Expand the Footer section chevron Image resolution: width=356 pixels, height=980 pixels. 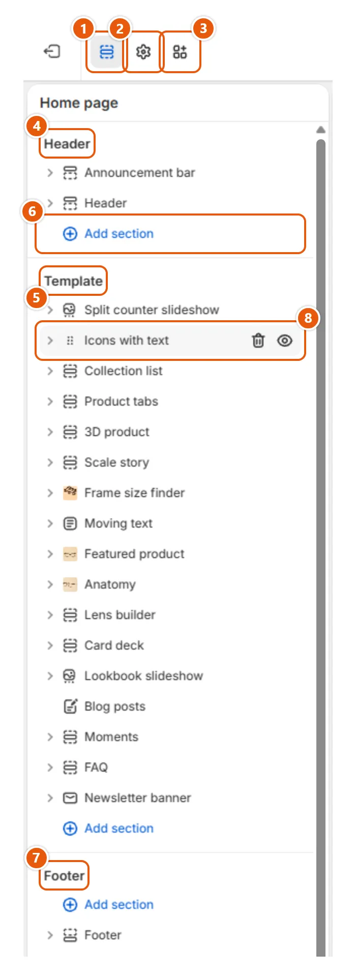click(x=50, y=935)
